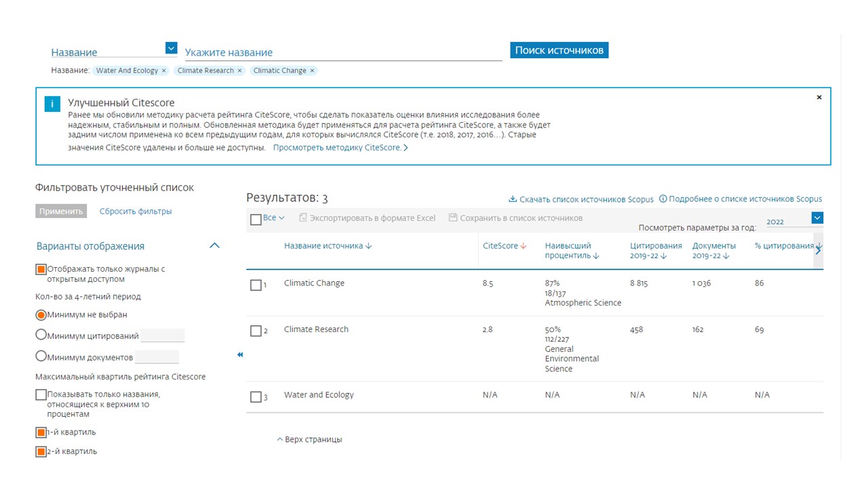Click the Укажите название search input field
The height and width of the screenshot is (488, 868).
pyautogui.click(x=343, y=53)
